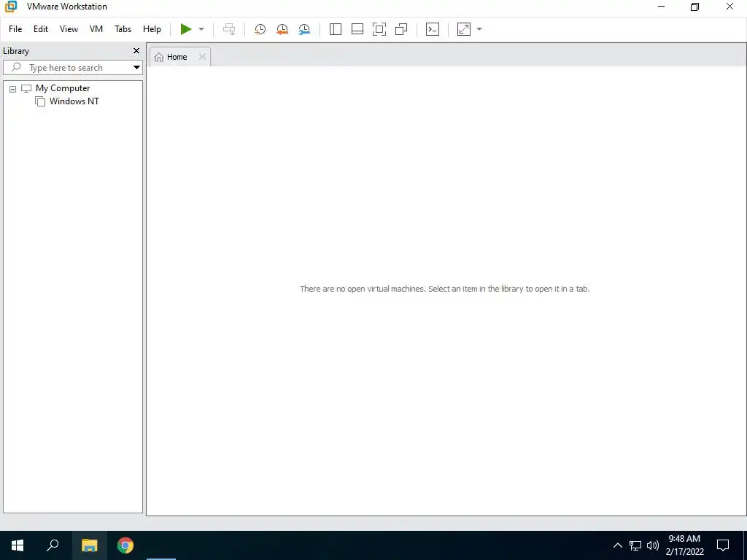Open network status tray icon
Image resolution: width=747 pixels, height=560 pixels.
(x=635, y=545)
